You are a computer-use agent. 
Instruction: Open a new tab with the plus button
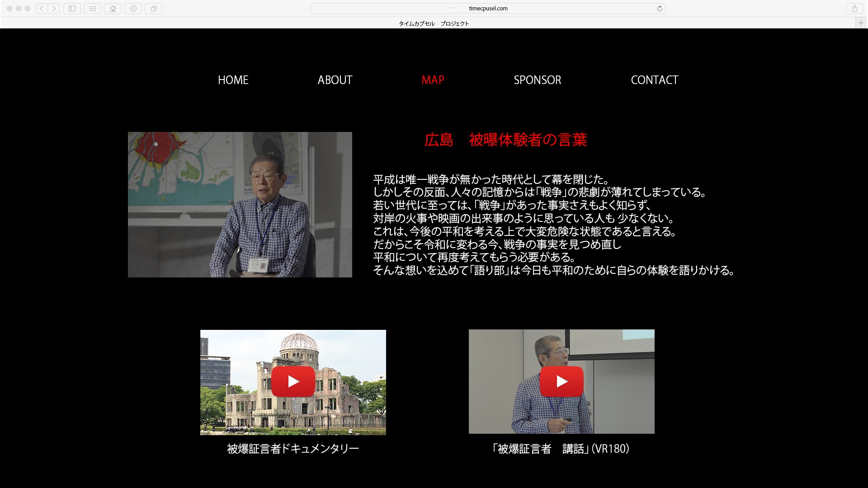861,23
